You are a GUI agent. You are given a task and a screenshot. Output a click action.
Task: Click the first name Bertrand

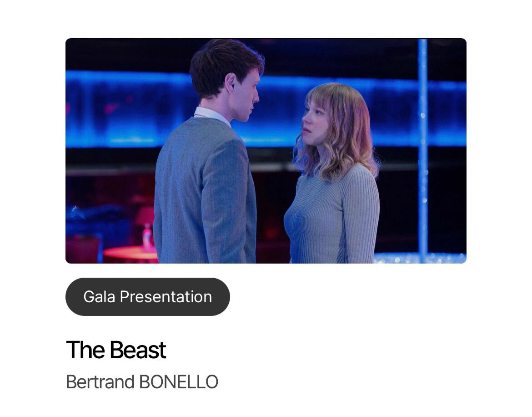tap(100, 382)
